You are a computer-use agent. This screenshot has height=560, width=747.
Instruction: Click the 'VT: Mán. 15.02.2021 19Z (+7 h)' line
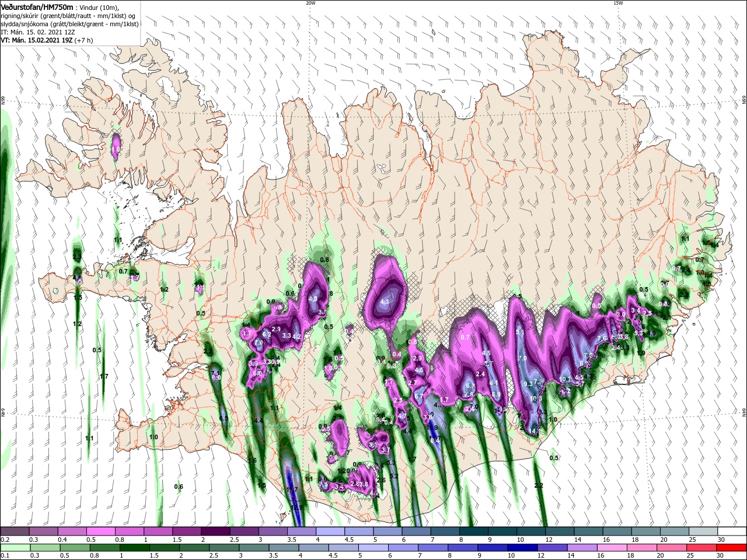tap(46, 40)
